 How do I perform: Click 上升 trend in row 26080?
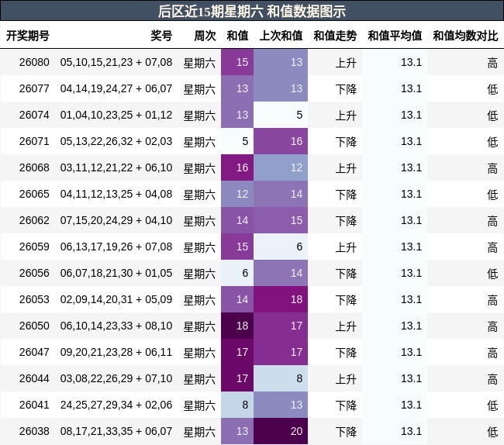[x=346, y=63]
